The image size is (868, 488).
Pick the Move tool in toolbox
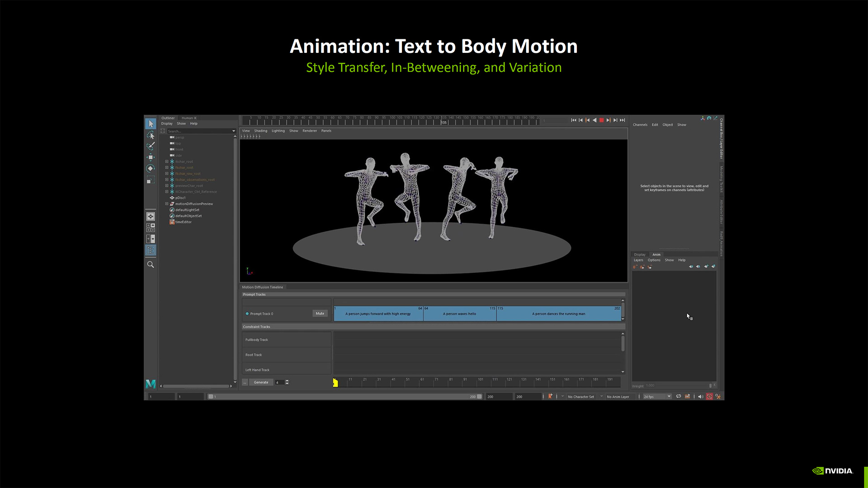coord(151,157)
